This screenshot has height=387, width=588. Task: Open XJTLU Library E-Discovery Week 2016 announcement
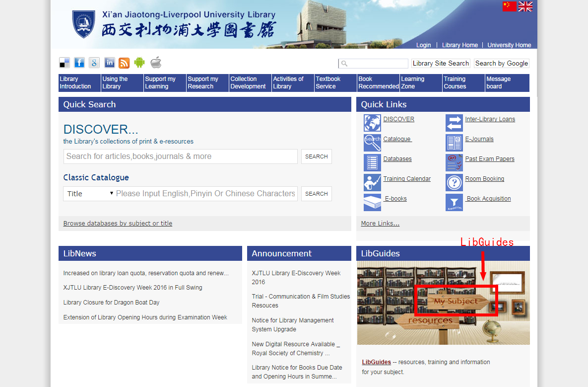pyautogui.click(x=296, y=278)
